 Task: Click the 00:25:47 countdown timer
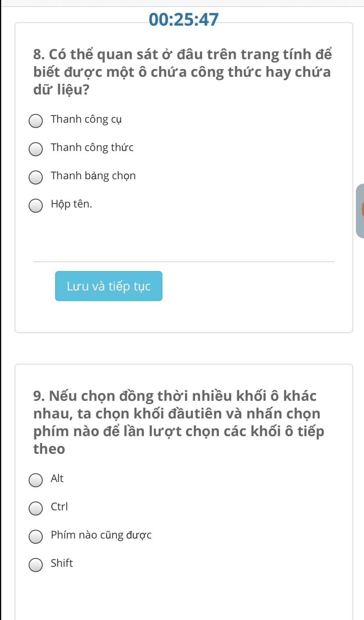click(x=183, y=20)
